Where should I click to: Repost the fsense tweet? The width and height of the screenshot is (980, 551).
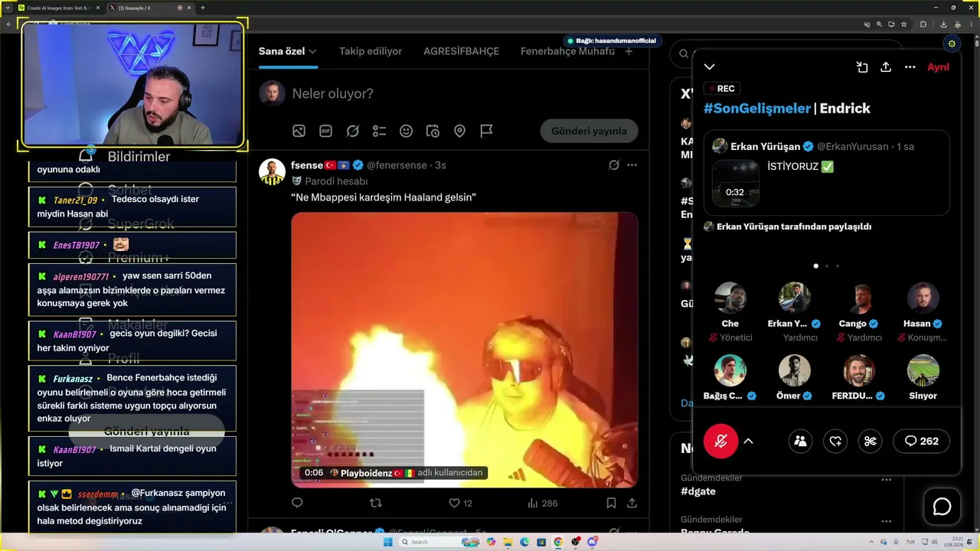[x=375, y=503]
